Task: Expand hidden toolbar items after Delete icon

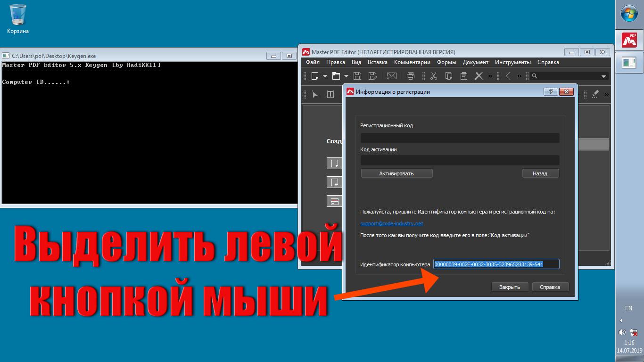Action: click(490, 76)
